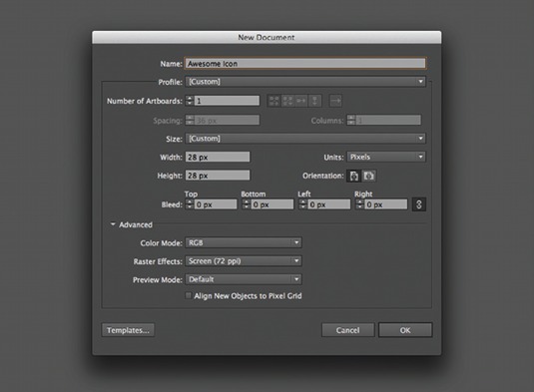Select the Arrange by Column artboard icon
The width and height of the screenshot is (534, 392).
pyautogui.click(x=315, y=101)
